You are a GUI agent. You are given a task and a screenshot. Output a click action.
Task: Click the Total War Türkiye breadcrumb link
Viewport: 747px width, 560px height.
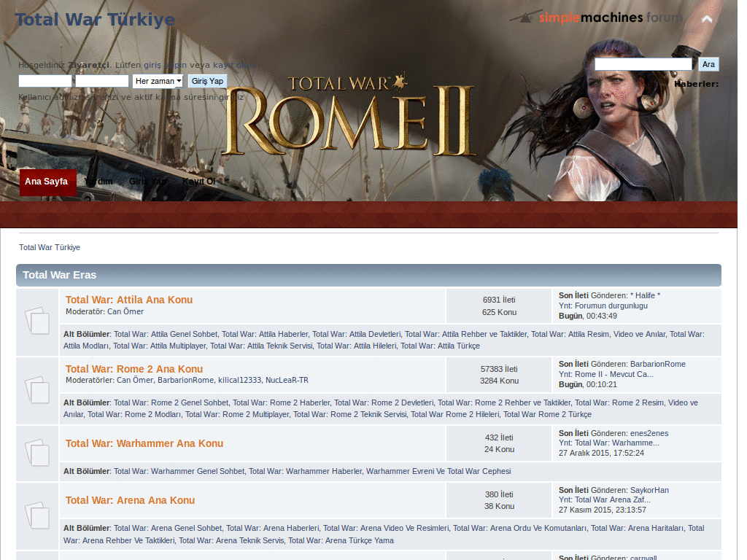point(50,247)
